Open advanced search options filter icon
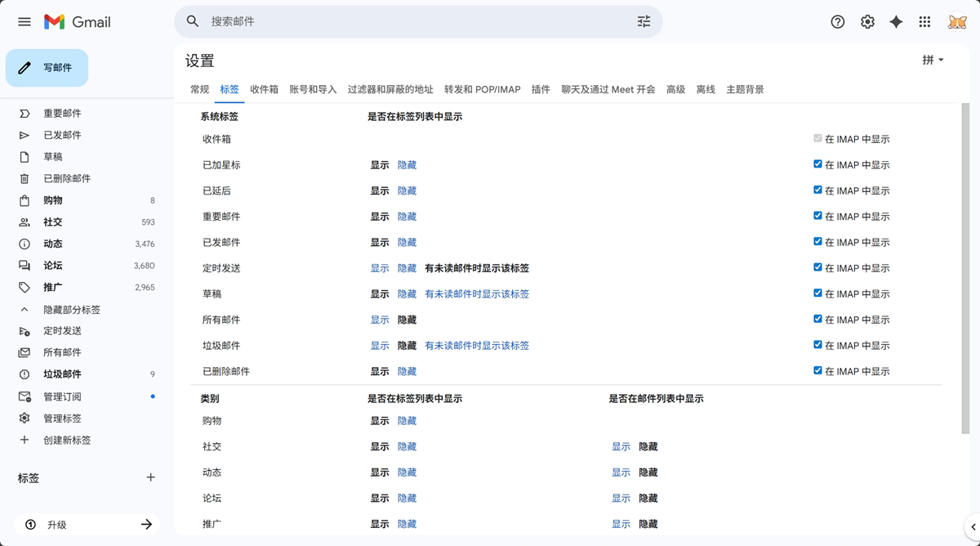This screenshot has height=546, width=980. [644, 22]
